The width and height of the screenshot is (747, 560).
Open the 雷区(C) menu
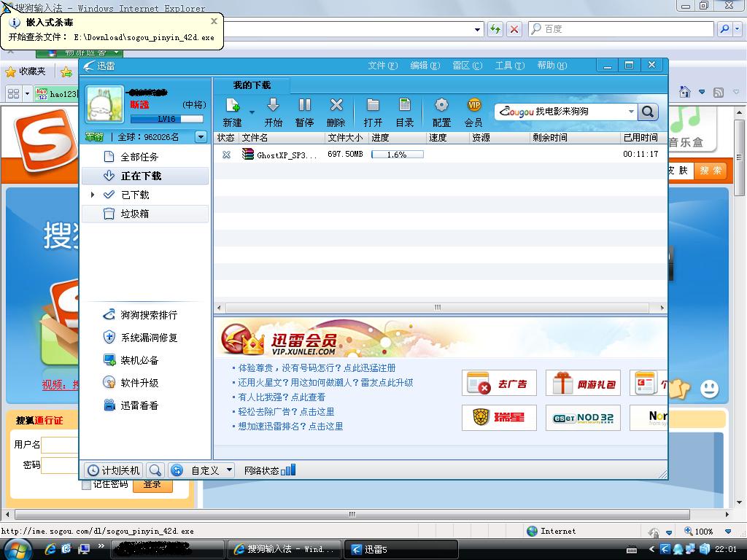(x=468, y=66)
